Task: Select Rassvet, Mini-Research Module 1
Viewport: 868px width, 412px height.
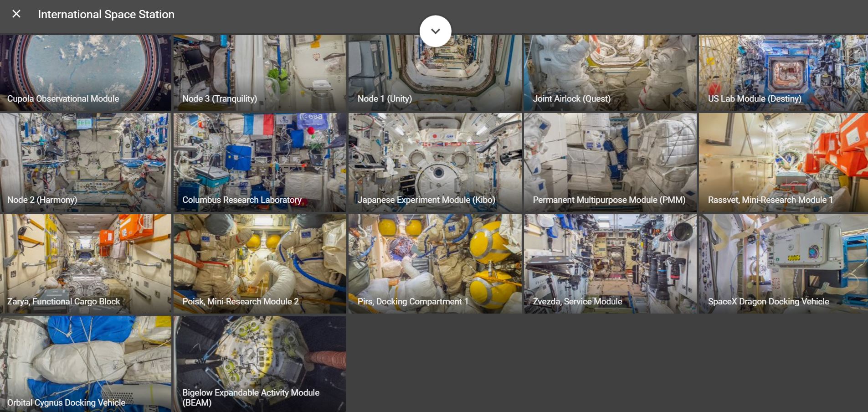Action: tap(783, 162)
